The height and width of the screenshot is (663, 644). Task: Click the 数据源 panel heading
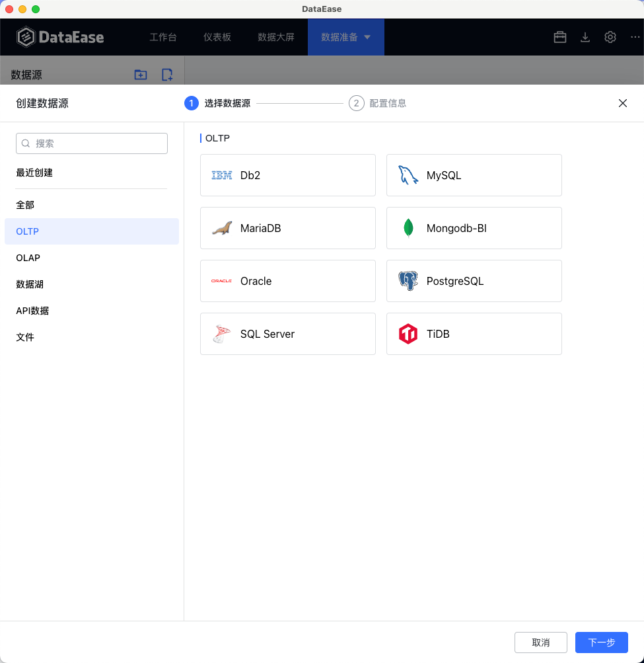tap(26, 75)
